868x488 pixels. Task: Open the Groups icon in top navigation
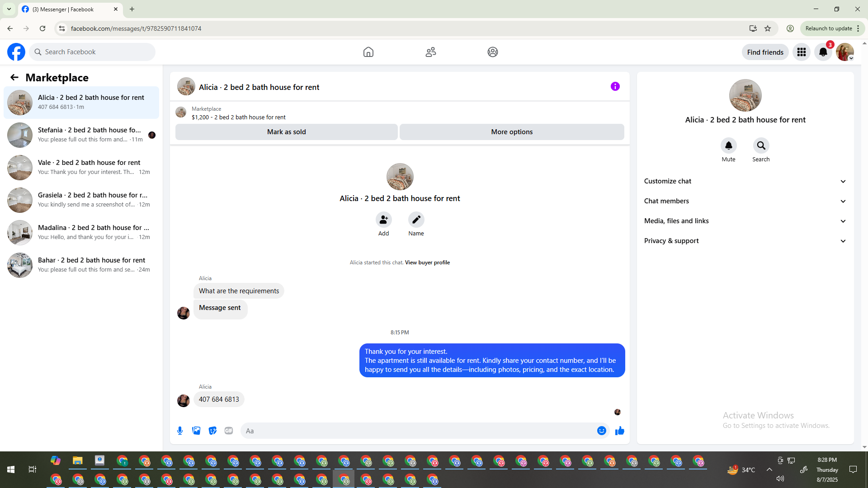click(x=493, y=52)
